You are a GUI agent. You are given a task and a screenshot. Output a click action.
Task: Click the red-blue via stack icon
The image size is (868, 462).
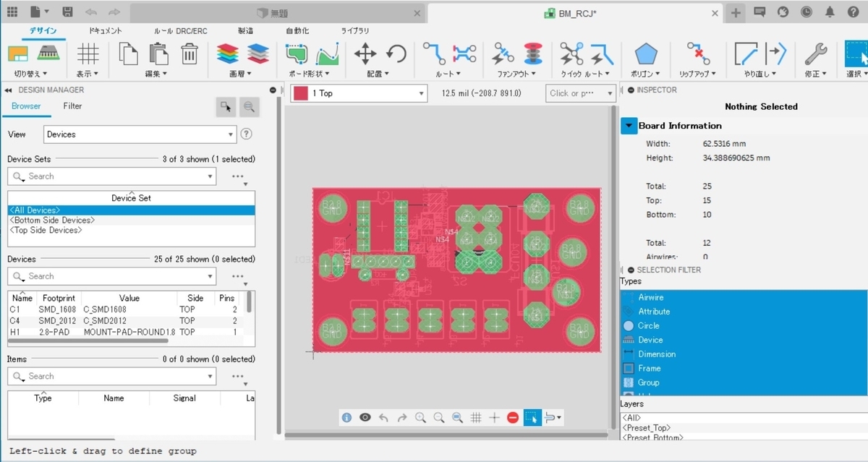[533, 54]
